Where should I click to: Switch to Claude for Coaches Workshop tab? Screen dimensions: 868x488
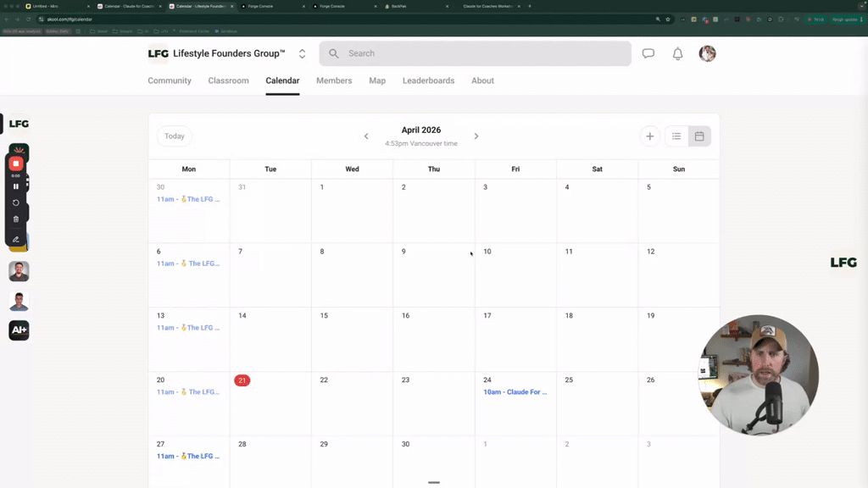pos(487,6)
